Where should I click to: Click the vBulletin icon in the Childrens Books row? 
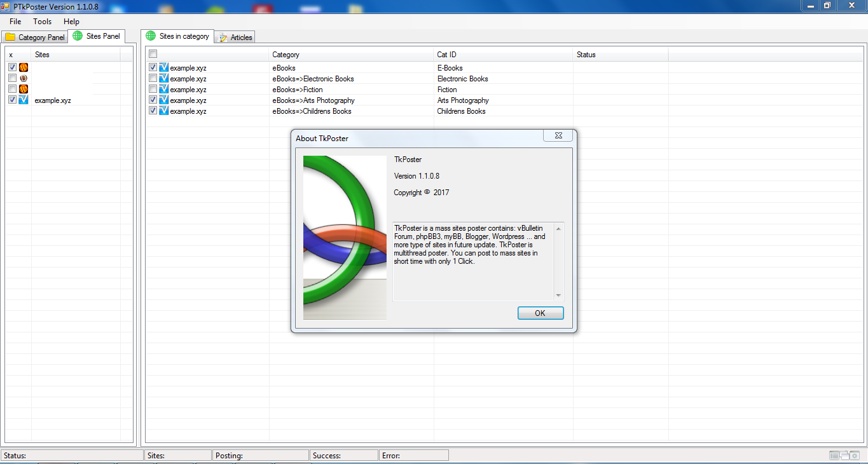click(x=163, y=111)
